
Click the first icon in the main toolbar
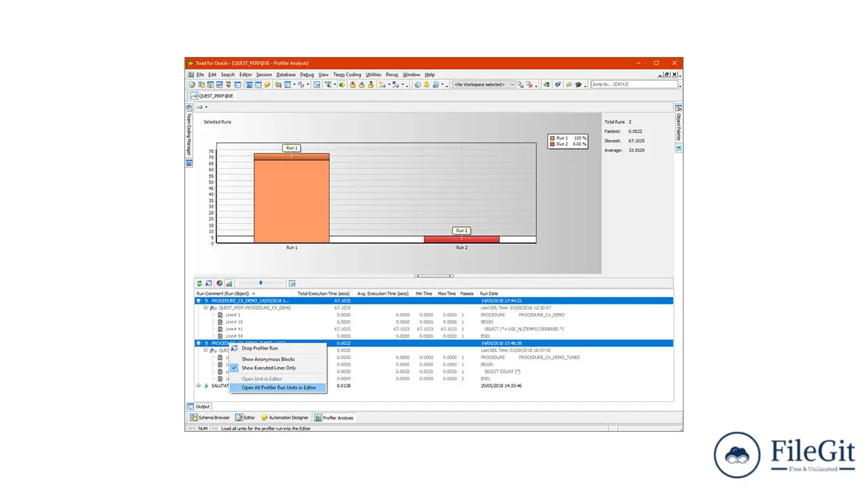tap(193, 85)
